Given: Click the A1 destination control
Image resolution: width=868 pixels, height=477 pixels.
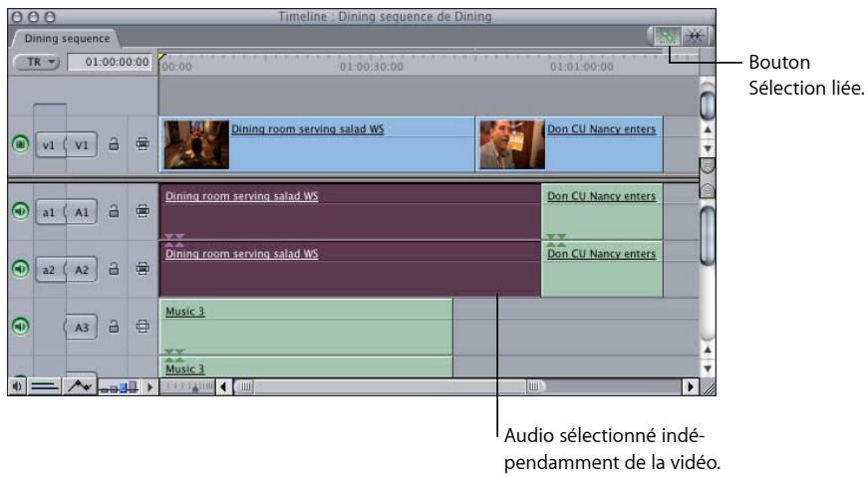Looking at the screenshot, I should [x=82, y=212].
